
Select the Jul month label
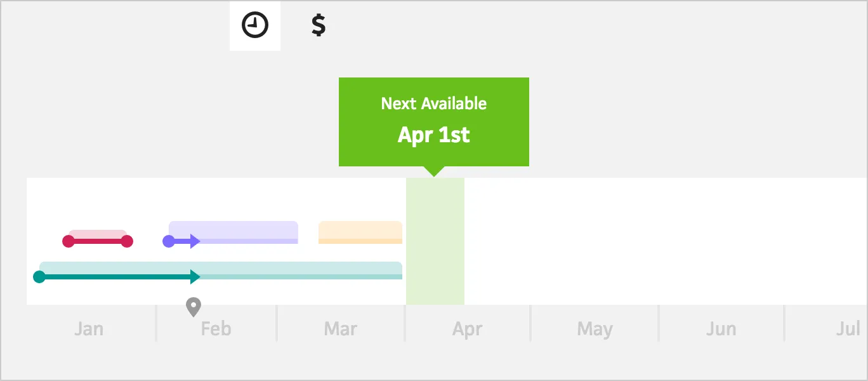848,328
